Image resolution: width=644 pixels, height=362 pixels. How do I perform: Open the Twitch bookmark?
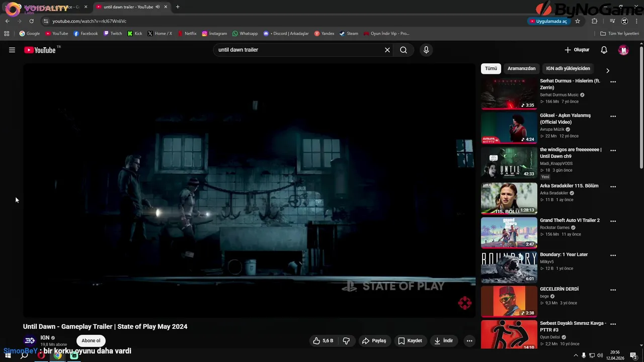113,34
